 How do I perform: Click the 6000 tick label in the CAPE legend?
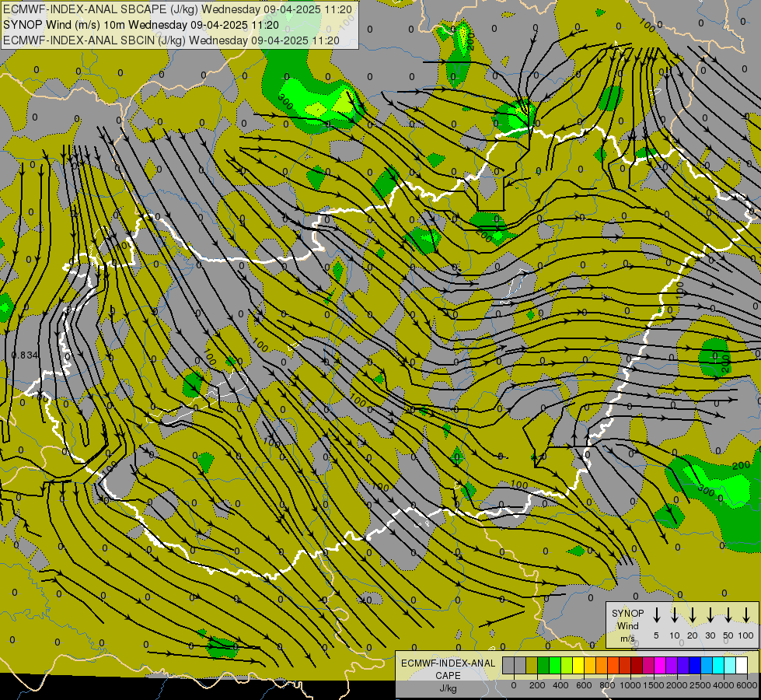[747, 685]
